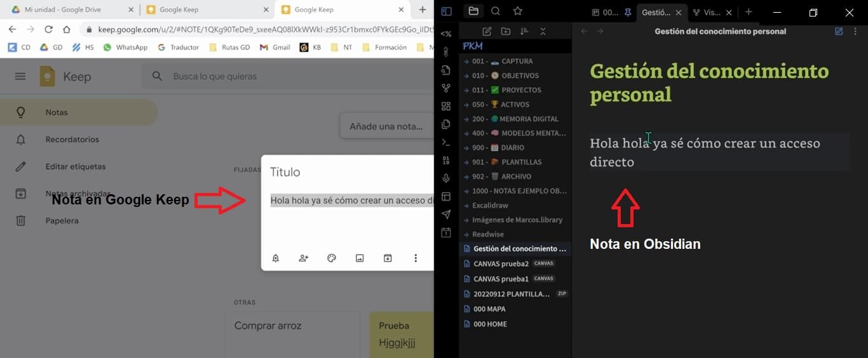Toggle the pin icon on the first Obsidian tab

[627, 12]
